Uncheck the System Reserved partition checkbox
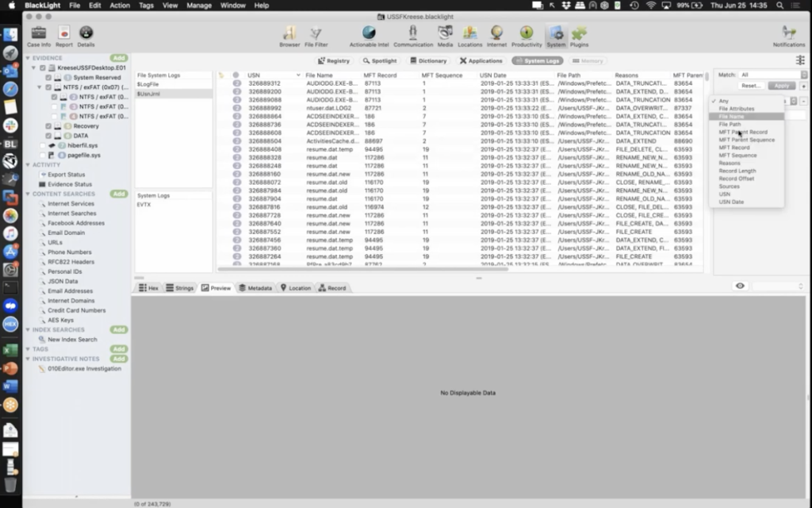This screenshot has width=812, height=508. tap(48, 78)
